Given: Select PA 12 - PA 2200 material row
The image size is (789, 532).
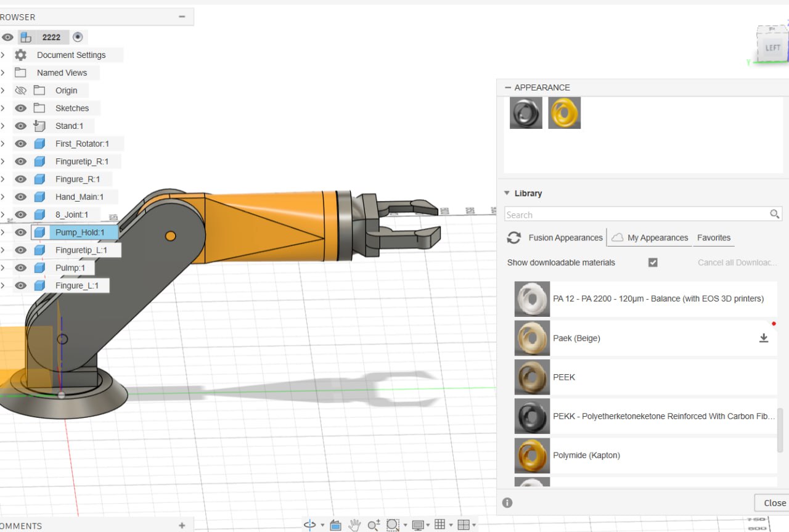Looking at the screenshot, I should [645, 298].
